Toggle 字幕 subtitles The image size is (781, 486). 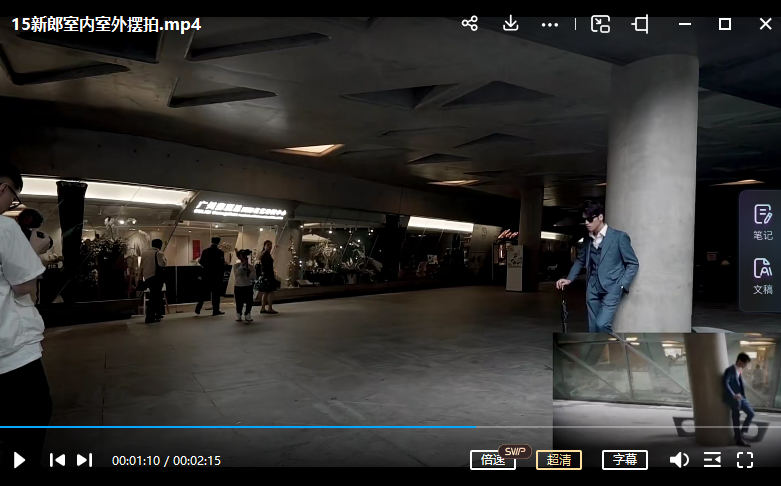(x=624, y=460)
